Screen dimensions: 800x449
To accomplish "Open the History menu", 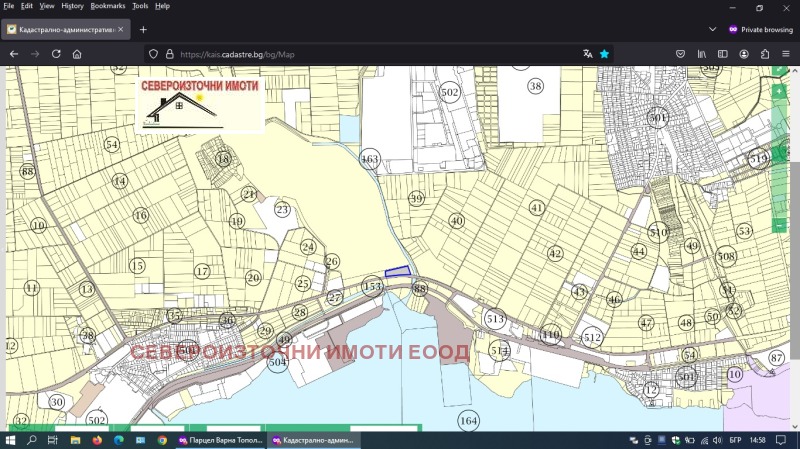I will [x=72, y=6].
